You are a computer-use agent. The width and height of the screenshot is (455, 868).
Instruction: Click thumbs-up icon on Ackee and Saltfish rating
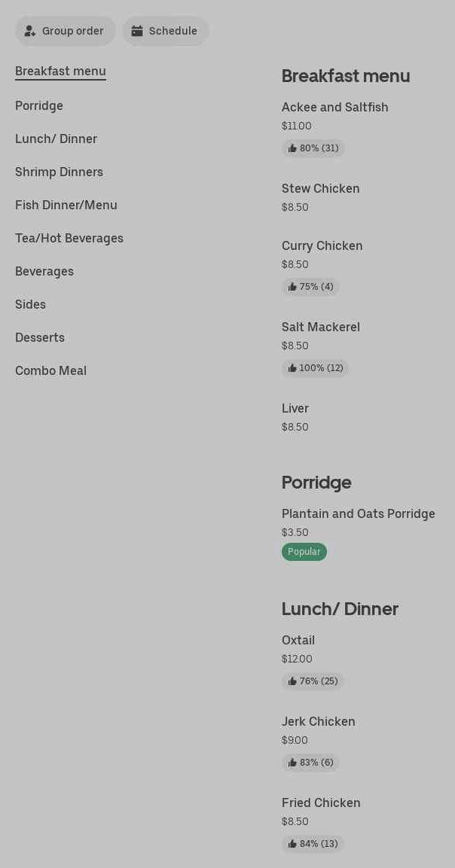292,148
